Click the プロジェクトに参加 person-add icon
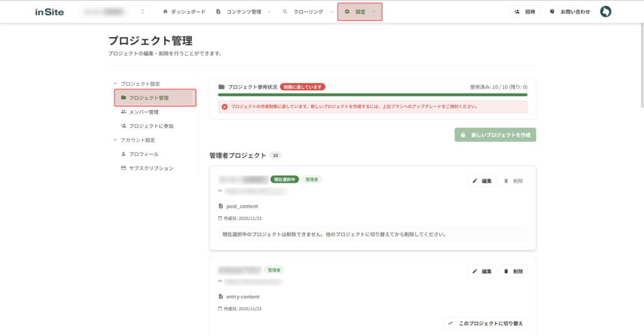 [x=123, y=126]
